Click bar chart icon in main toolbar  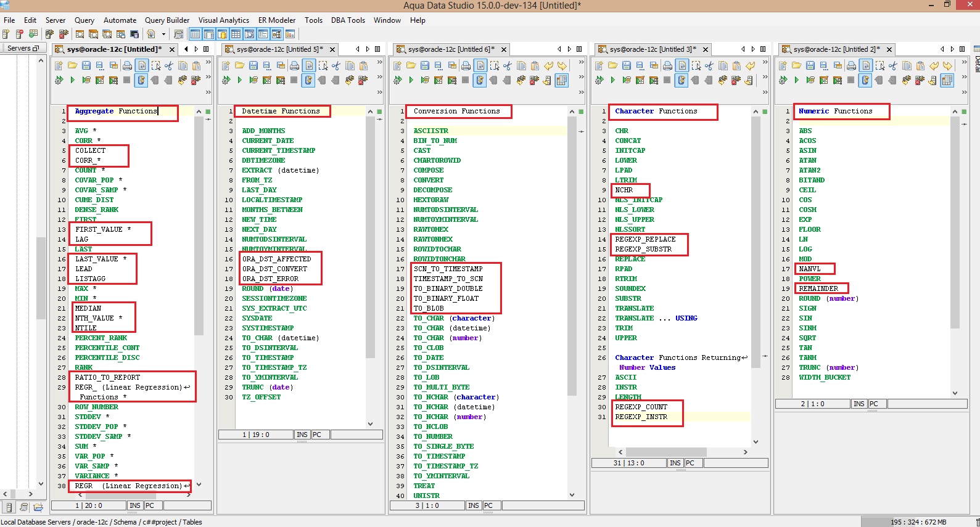(x=290, y=35)
